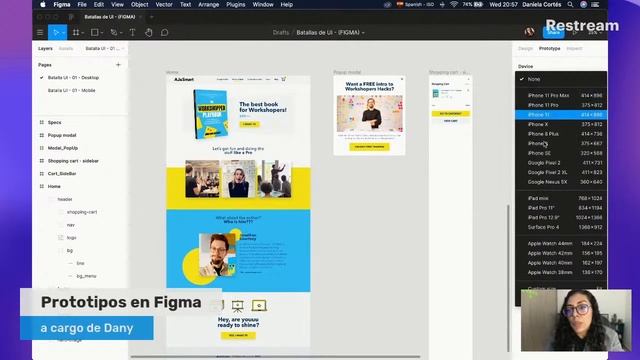Switch to the Inspect tab

pos(574,48)
